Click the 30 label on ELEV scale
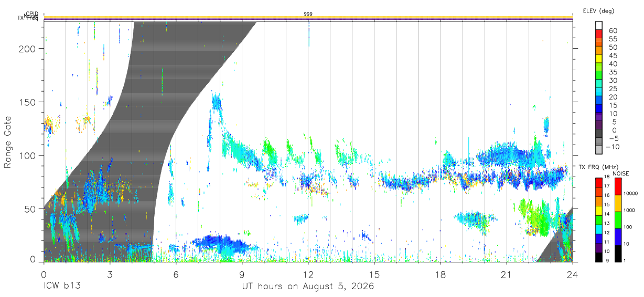This screenshot has height=297, width=644. pyautogui.click(x=613, y=81)
